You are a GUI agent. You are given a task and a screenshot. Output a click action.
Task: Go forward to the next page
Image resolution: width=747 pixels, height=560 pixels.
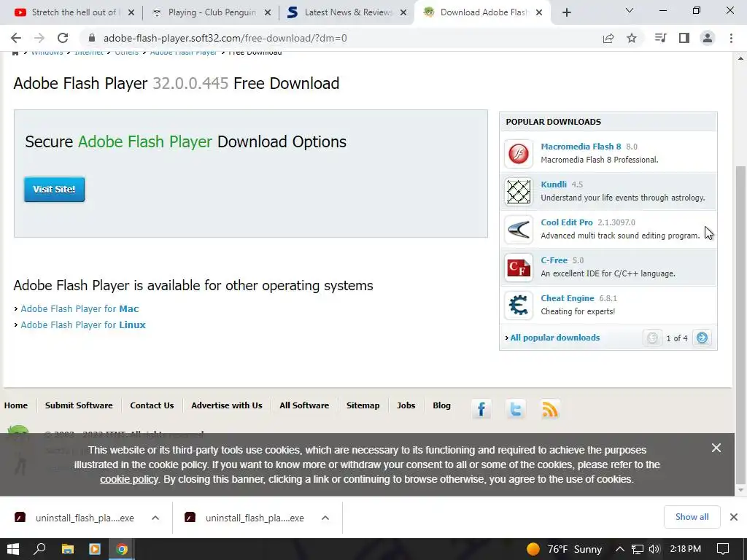point(39,38)
